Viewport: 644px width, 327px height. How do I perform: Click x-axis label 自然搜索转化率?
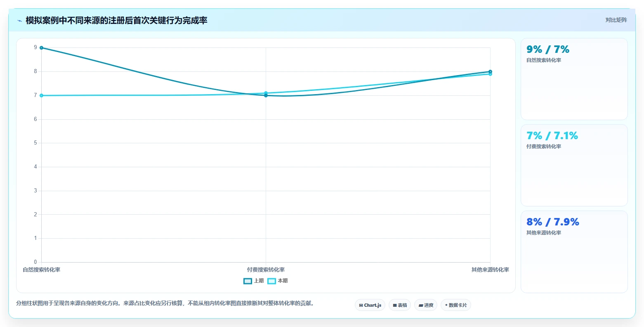(x=41, y=270)
